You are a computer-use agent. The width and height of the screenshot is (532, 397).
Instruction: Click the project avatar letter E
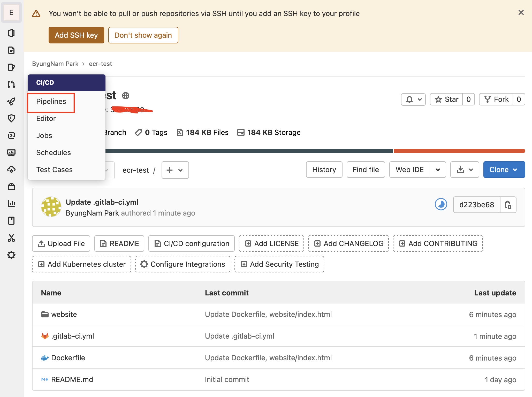[x=11, y=12]
